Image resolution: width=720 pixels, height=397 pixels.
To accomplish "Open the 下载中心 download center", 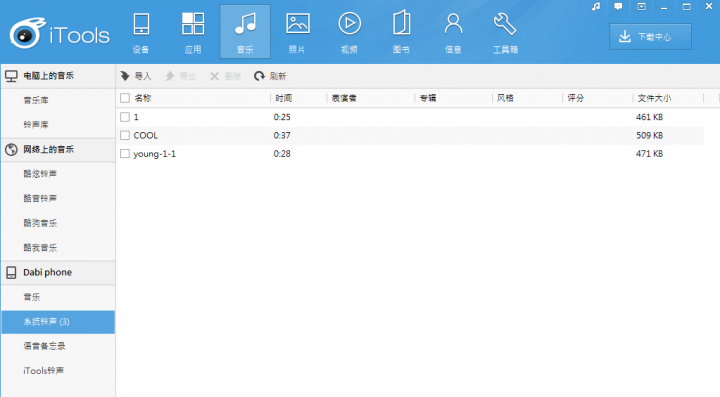I will point(650,37).
